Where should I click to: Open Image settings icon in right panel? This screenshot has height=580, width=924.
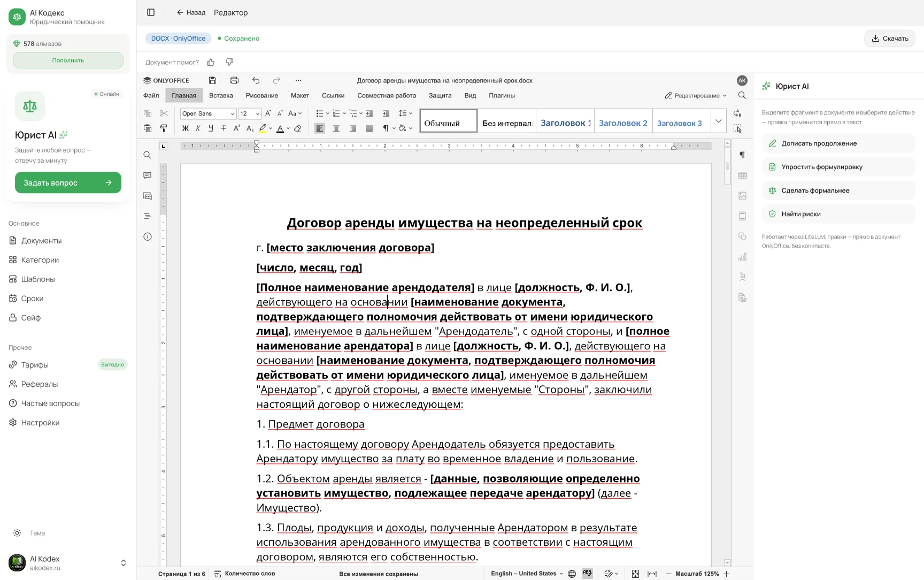click(742, 196)
